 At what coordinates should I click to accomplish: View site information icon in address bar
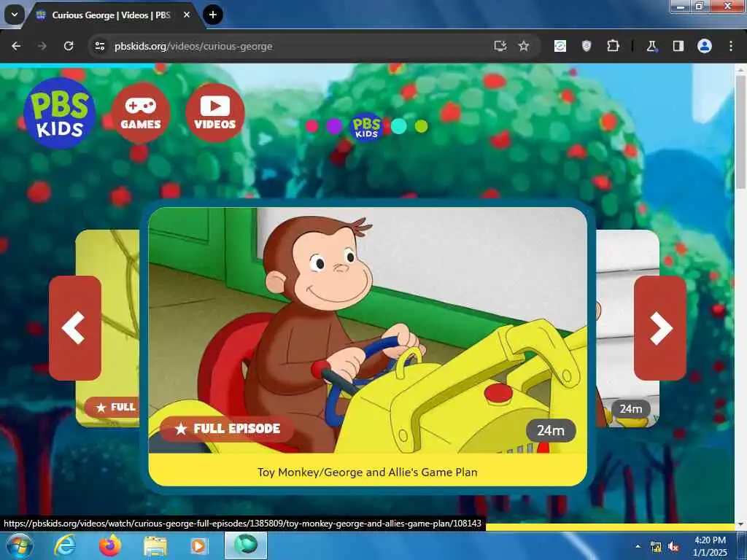coord(99,46)
